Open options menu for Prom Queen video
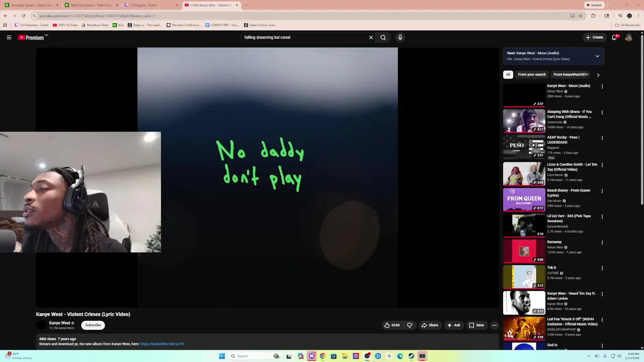 point(602,191)
